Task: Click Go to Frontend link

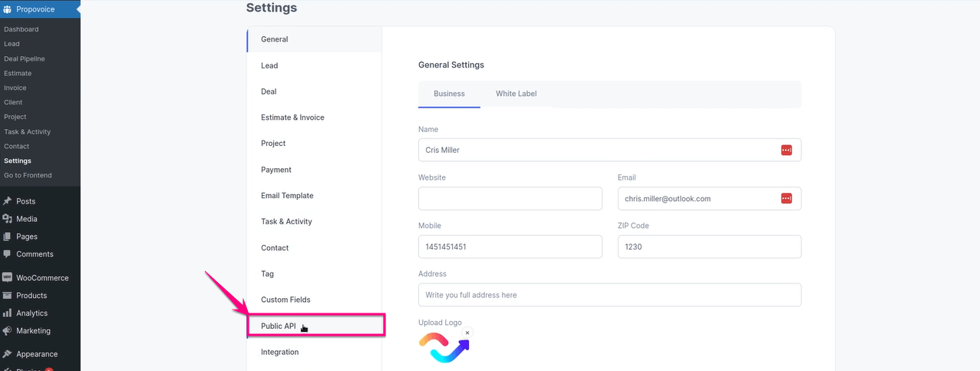Action: click(x=28, y=175)
